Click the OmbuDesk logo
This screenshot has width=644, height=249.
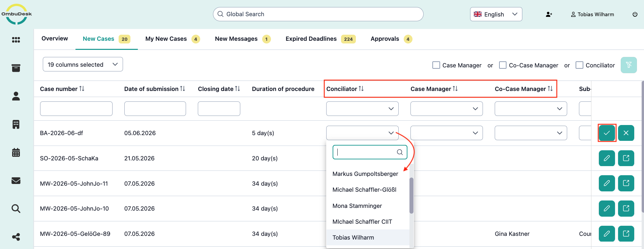tap(17, 14)
